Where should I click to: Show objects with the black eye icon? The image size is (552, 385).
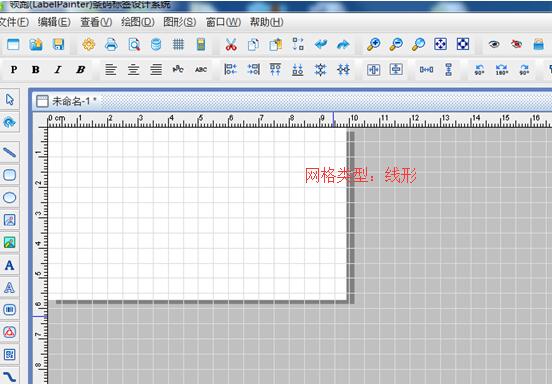tap(494, 44)
